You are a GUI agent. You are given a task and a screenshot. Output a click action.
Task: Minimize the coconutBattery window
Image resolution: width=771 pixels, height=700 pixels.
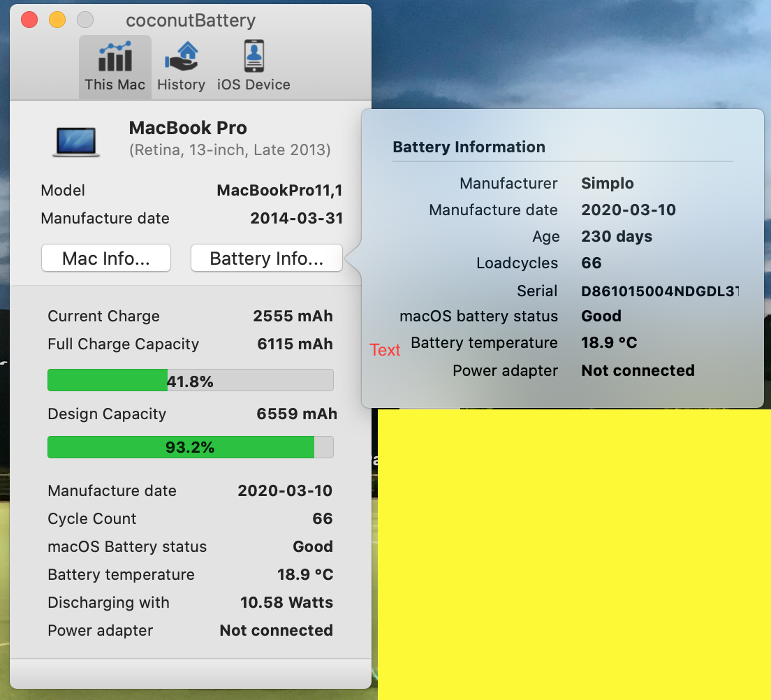(x=57, y=20)
